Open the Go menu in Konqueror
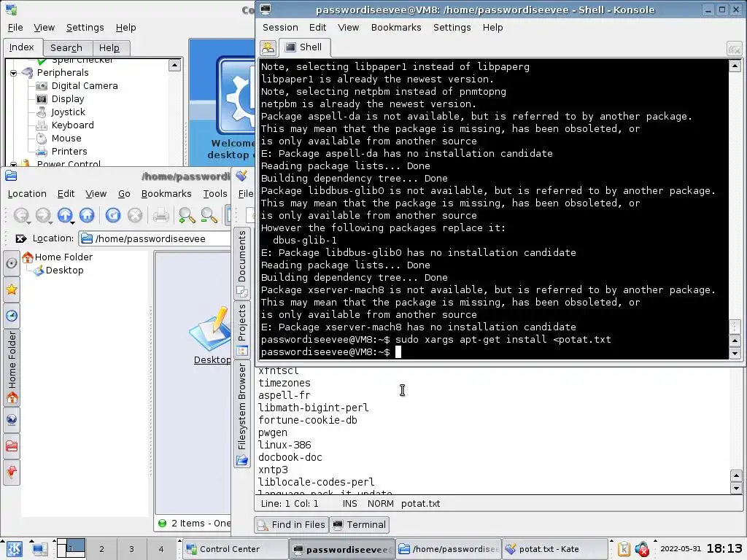747x560 pixels. point(124,193)
